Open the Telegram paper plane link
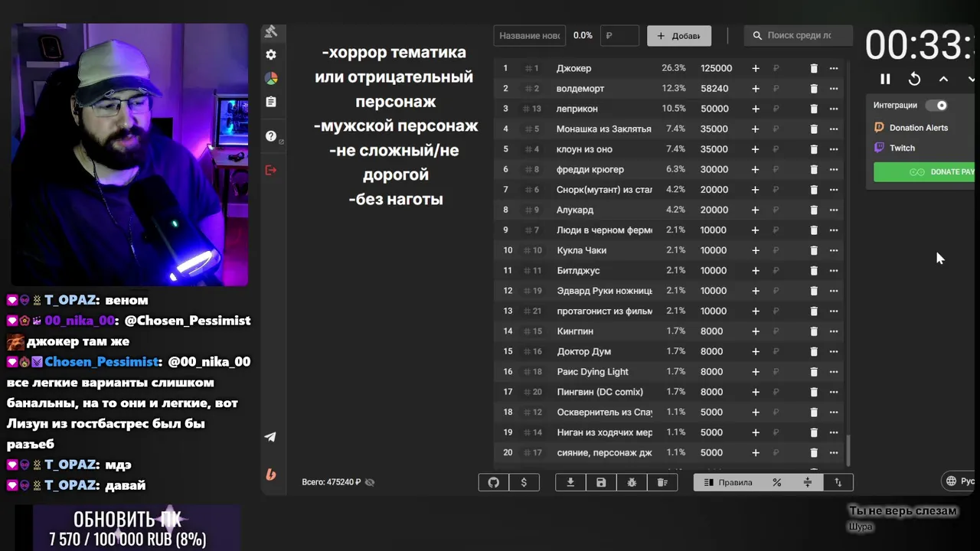Screen dimensions: 980x551 pyautogui.click(x=270, y=437)
